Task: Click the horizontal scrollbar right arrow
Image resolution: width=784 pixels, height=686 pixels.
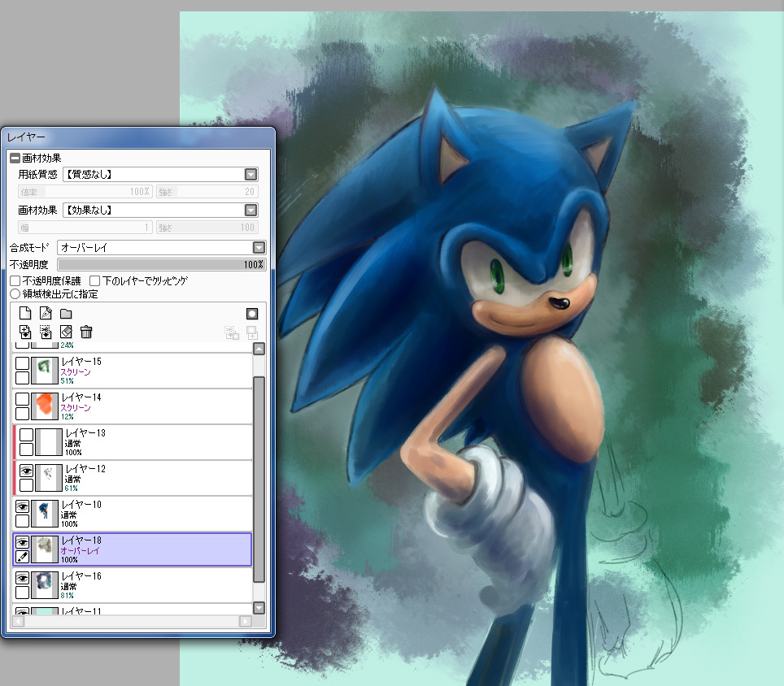Action: tap(245, 621)
